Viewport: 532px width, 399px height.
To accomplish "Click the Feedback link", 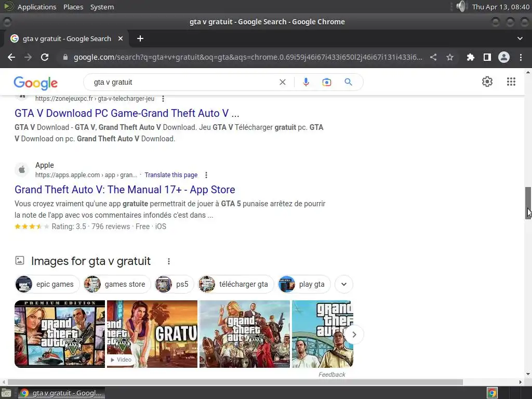I will pos(331,375).
